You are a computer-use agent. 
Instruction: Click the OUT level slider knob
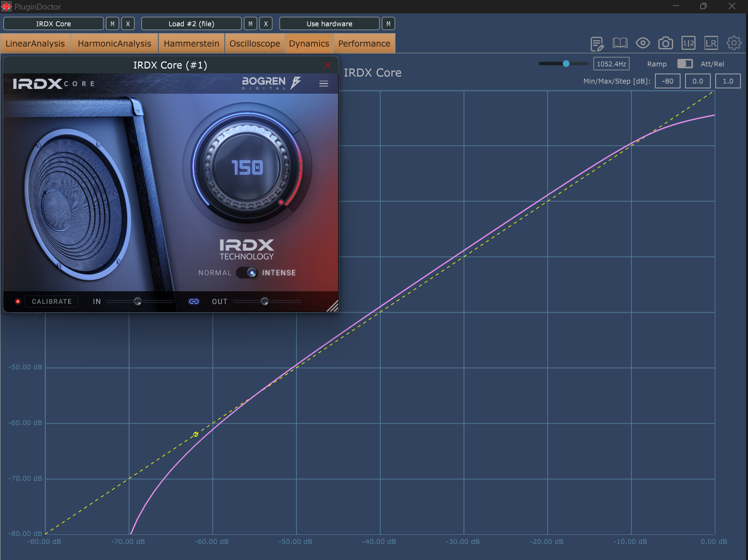(x=265, y=301)
